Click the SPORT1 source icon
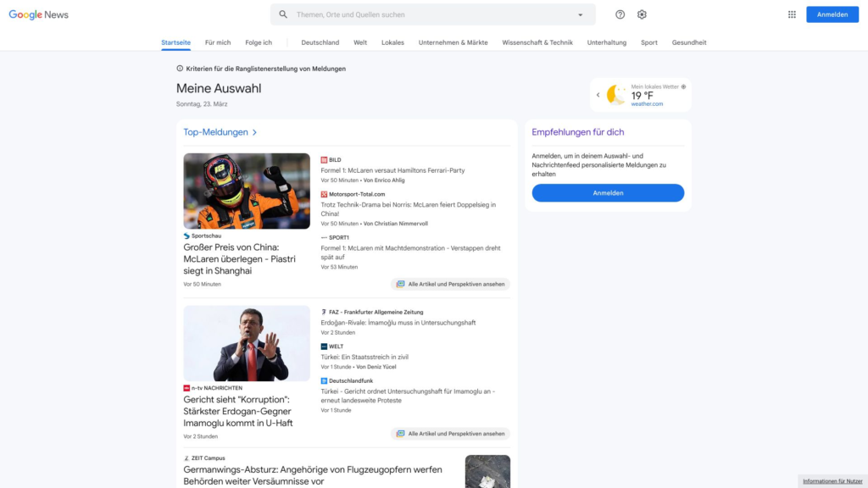 pos(324,237)
